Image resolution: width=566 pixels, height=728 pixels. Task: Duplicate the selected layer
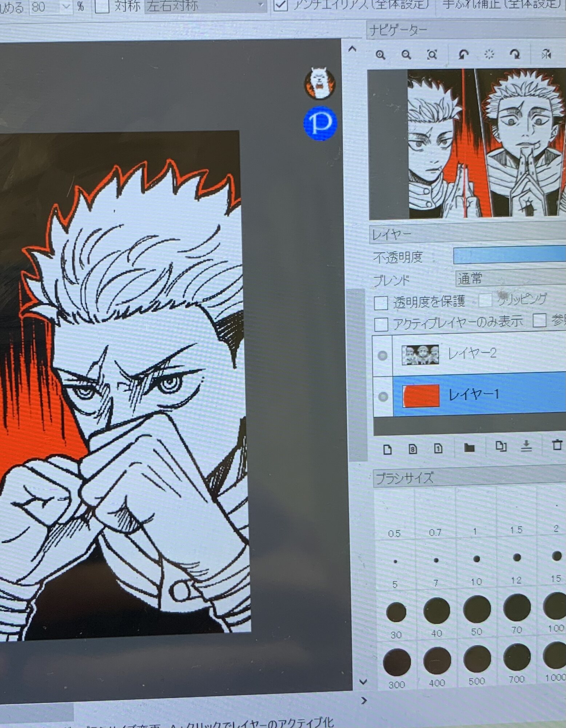click(501, 446)
